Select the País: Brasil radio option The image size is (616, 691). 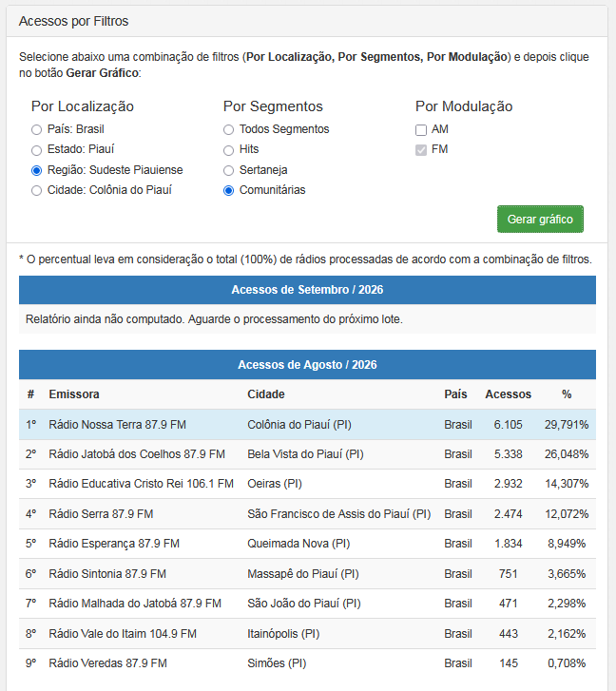tap(36, 129)
